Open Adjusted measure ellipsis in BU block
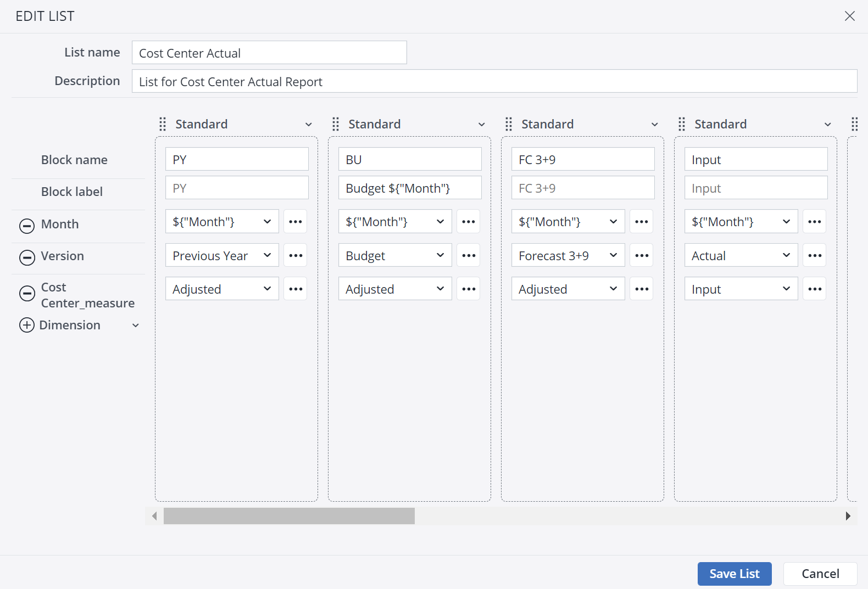Screen dimensions: 868x589 (469, 289)
